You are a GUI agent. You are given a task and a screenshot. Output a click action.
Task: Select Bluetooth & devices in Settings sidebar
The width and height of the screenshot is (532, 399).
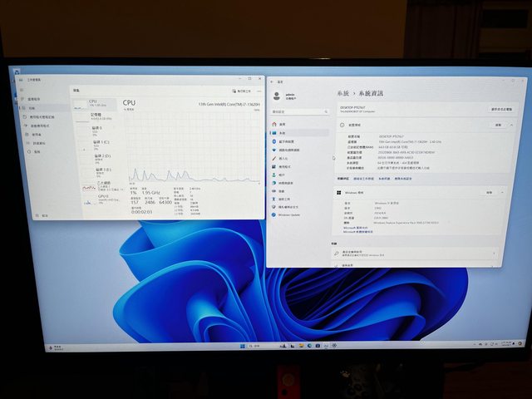pos(290,141)
